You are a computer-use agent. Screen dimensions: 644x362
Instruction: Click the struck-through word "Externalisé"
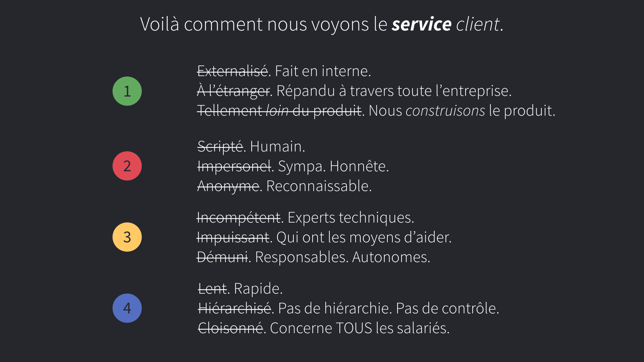[x=232, y=71]
